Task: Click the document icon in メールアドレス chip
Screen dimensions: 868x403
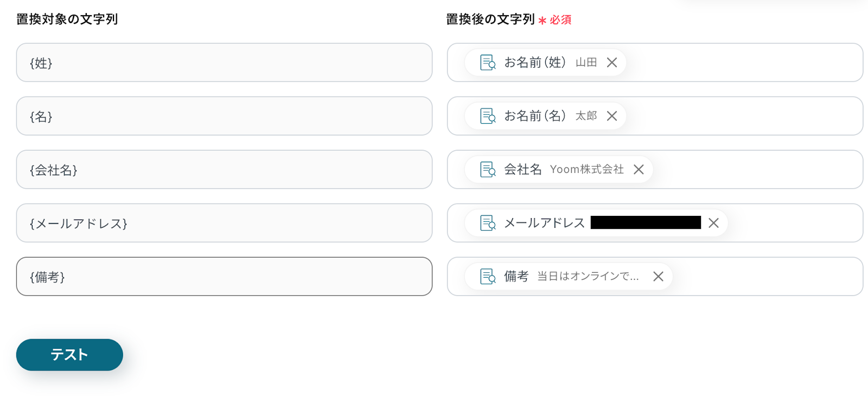Action: [488, 223]
